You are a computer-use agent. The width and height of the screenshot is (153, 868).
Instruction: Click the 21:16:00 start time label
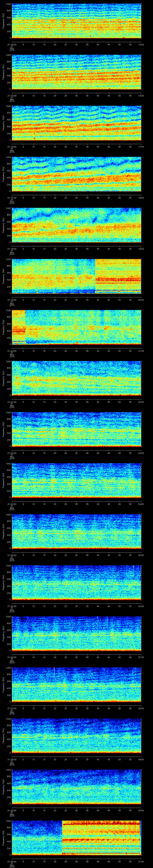(12, 147)
